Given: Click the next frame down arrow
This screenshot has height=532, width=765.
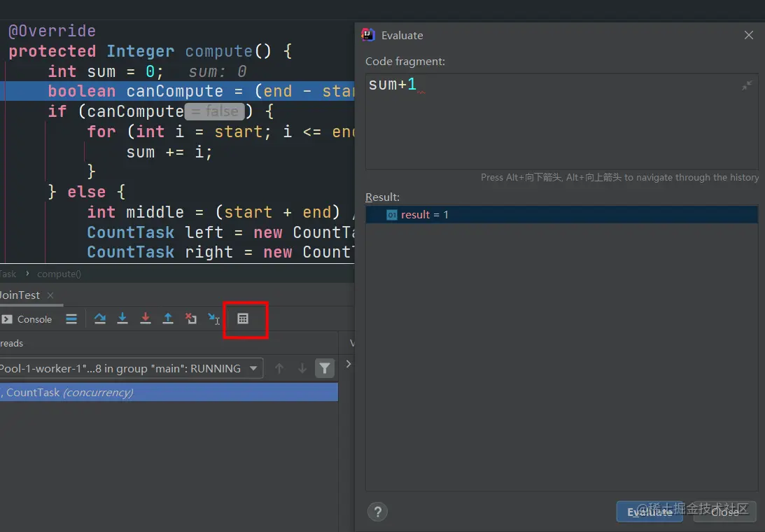Looking at the screenshot, I should pyautogui.click(x=302, y=368).
